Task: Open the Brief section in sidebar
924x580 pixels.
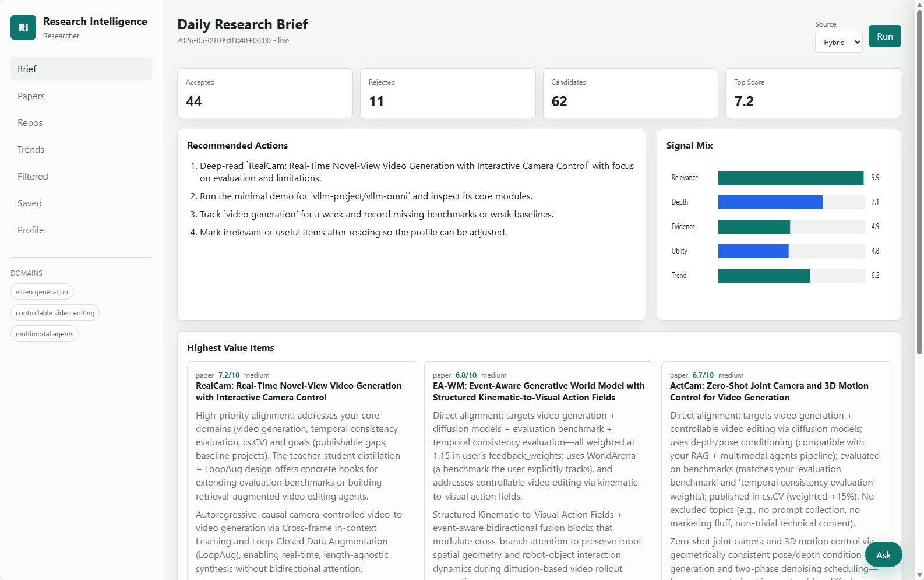Action: pos(81,69)
